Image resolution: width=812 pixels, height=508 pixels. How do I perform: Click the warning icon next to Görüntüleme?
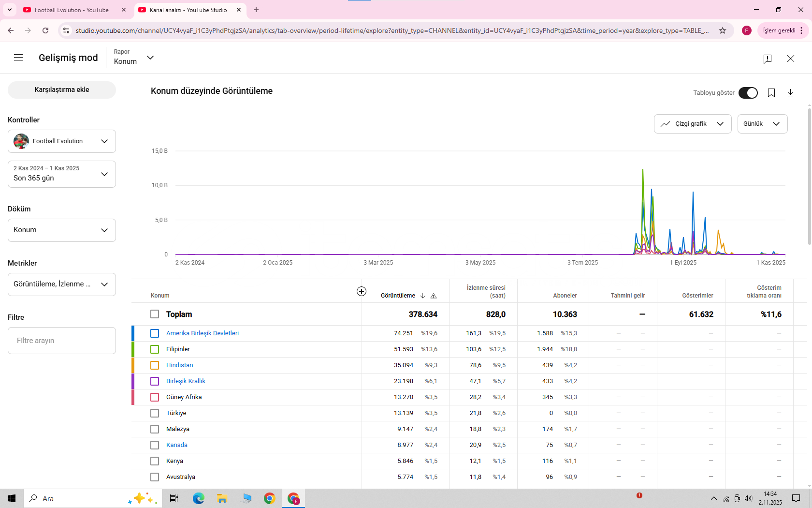(x=434, y=296)
